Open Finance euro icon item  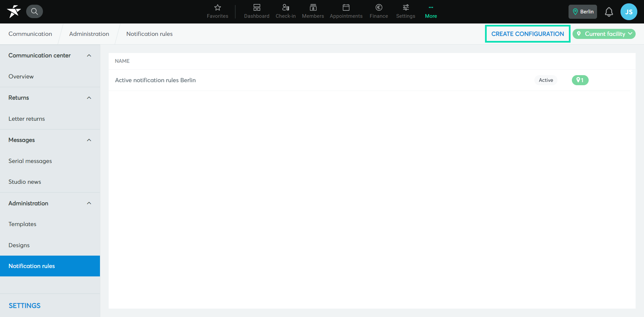tap(379, 11)
